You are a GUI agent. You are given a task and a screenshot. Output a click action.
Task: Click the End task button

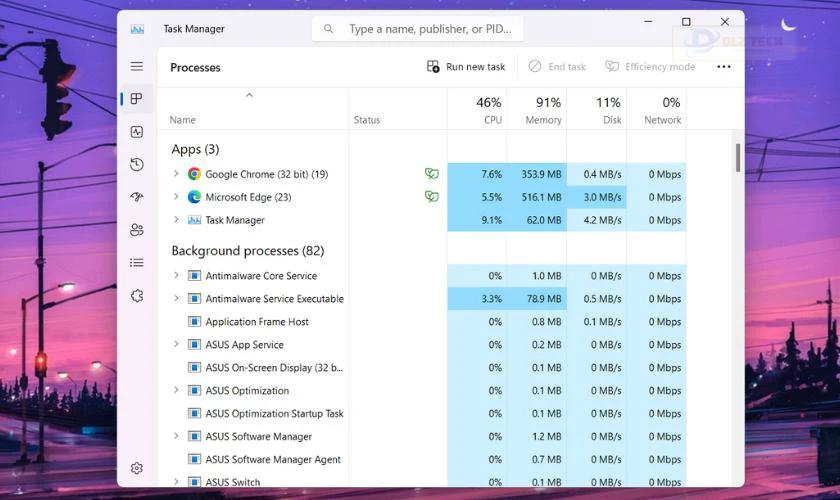[557, 66]
